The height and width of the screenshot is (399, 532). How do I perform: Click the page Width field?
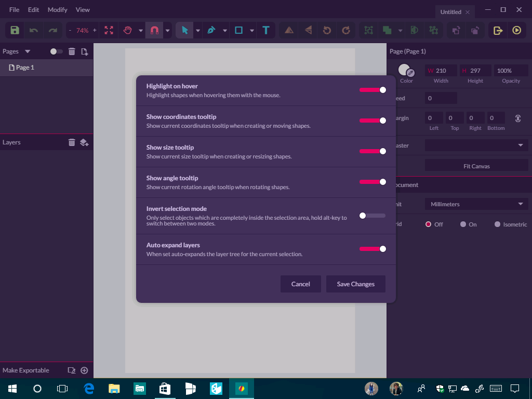point(441,71)
